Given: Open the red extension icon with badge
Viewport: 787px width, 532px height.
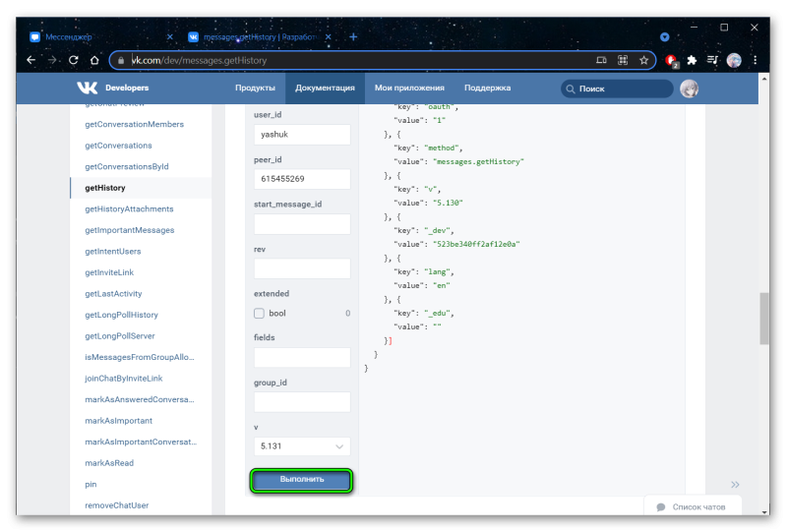Looking at the screenshot, I should [672, 61].
